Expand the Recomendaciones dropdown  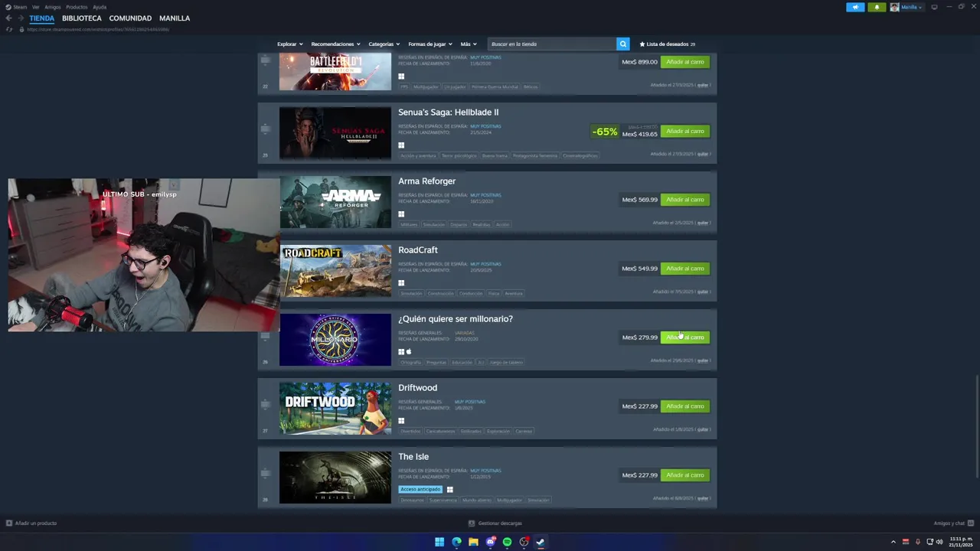(335, 44)
